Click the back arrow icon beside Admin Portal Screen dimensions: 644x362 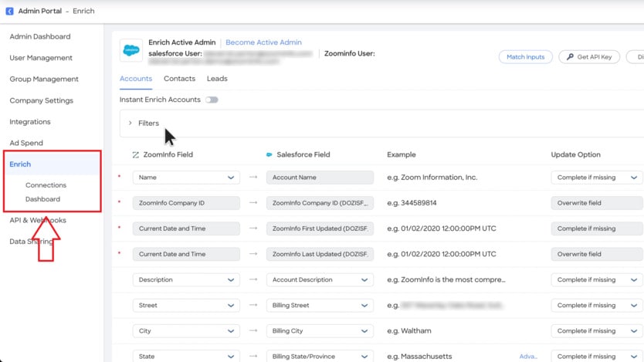9,11
